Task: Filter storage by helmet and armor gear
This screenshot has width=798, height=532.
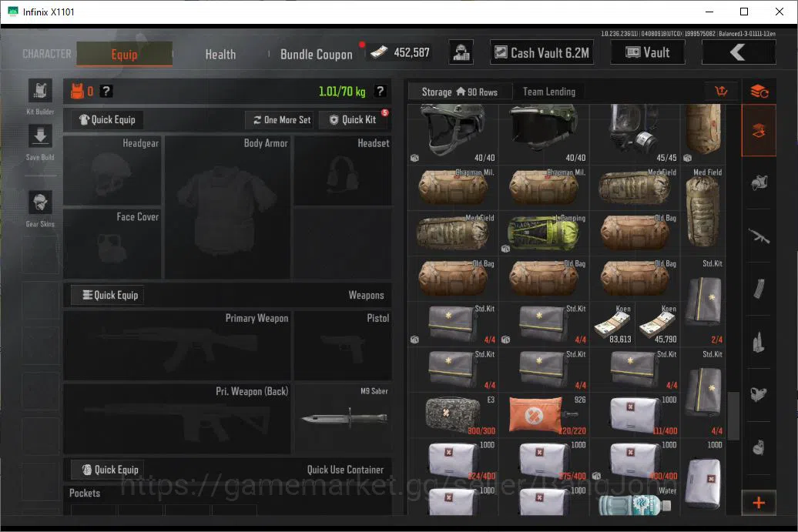Action: (x=759, y=183)
